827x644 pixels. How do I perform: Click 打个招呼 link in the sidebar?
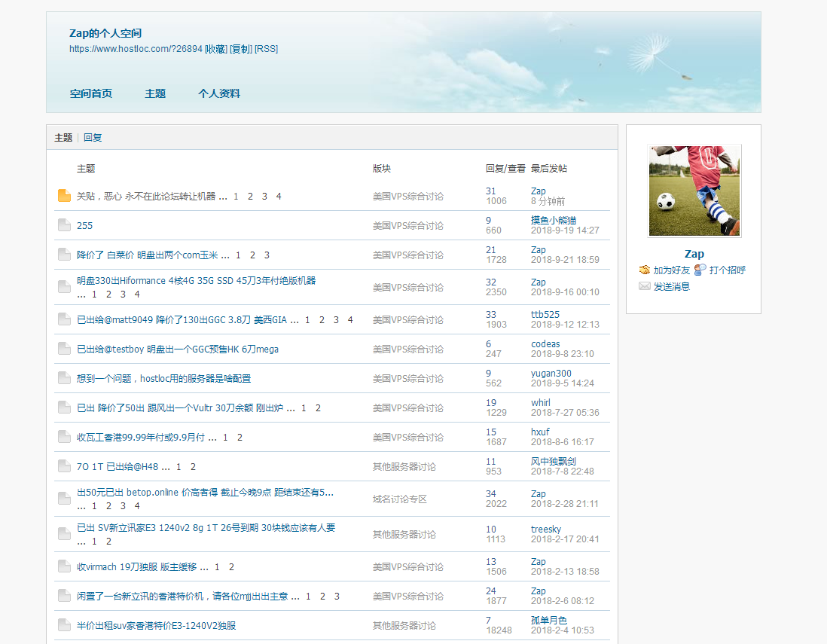point(728,270)
